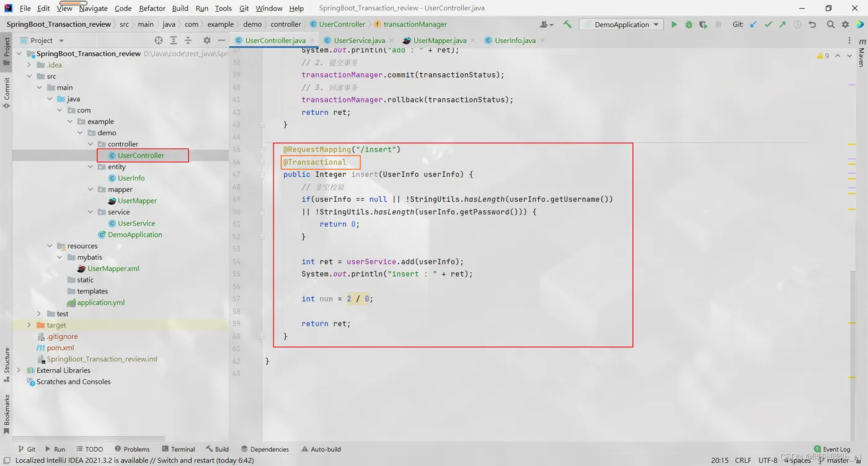Viewport: 868px width, 466px height.
Task: Show Git history clock icon
Action: pyautogui.click(x=797, y=25)
